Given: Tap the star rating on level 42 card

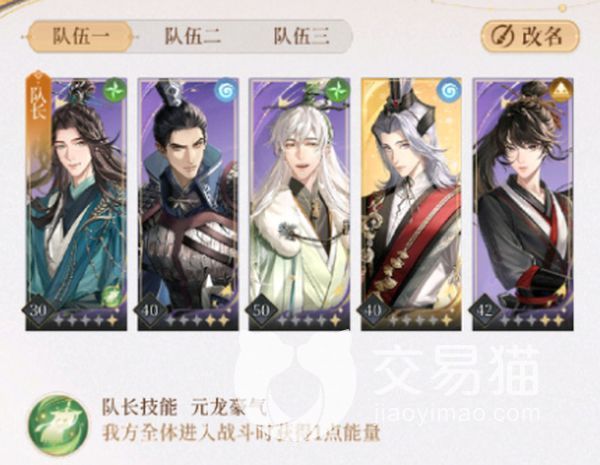Looking at the screenshot, I should [533, 320].
